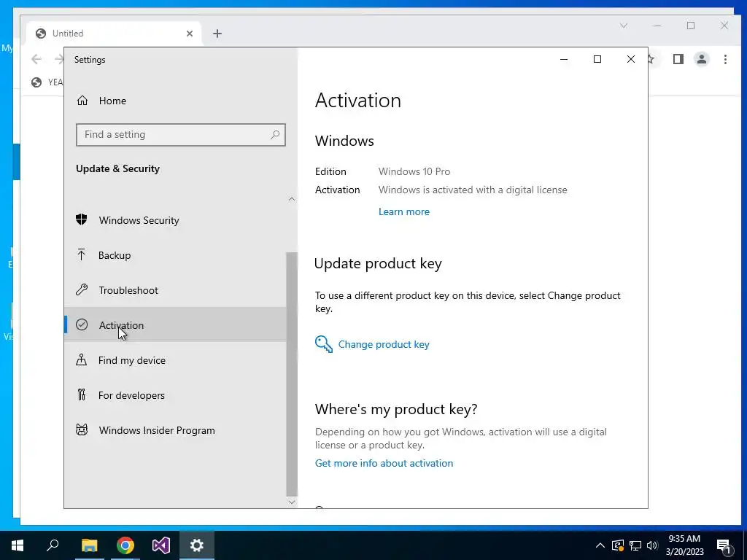This screenshot has height=560, width=747.
Task: Open Windows Insider Program page
Action: tap(175, 430)
